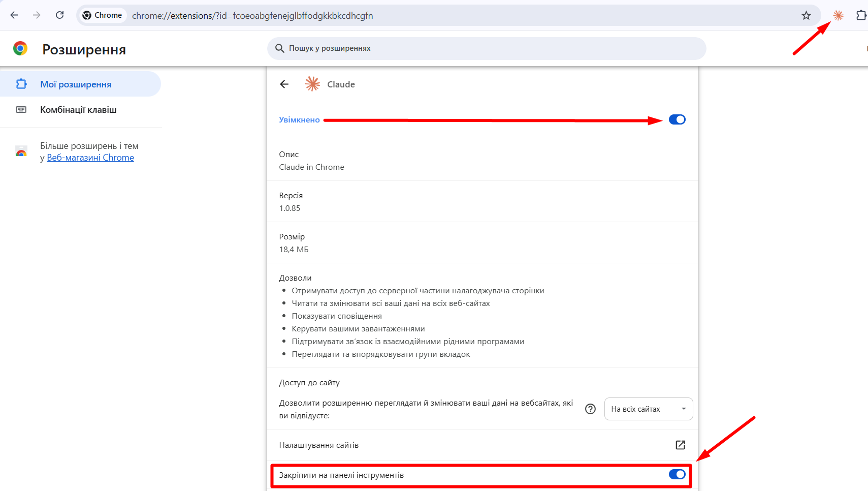Open Веб-магазині Chrome link
Image resolution: width=868 pixels, height=491 pixels.
[90, 158]
